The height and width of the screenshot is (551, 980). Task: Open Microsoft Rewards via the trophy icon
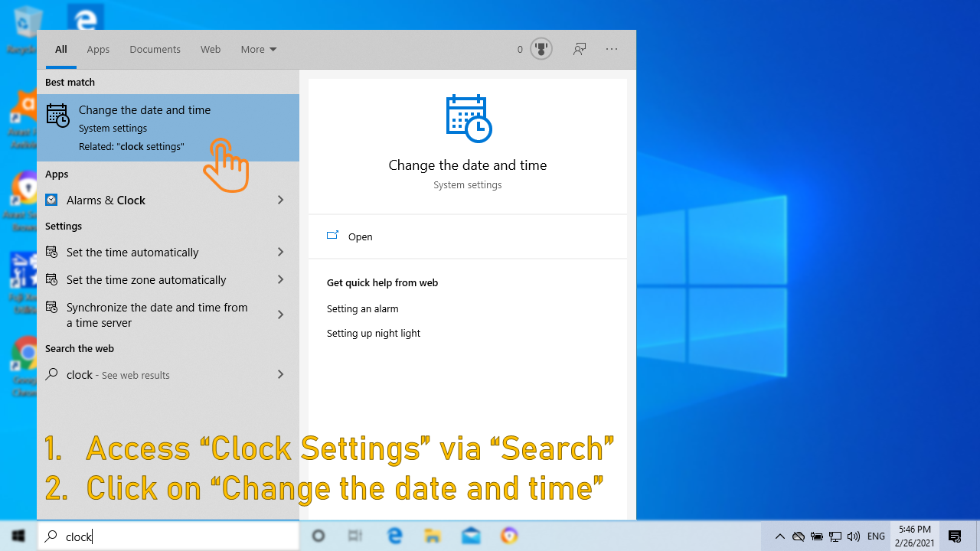(541, 48)
